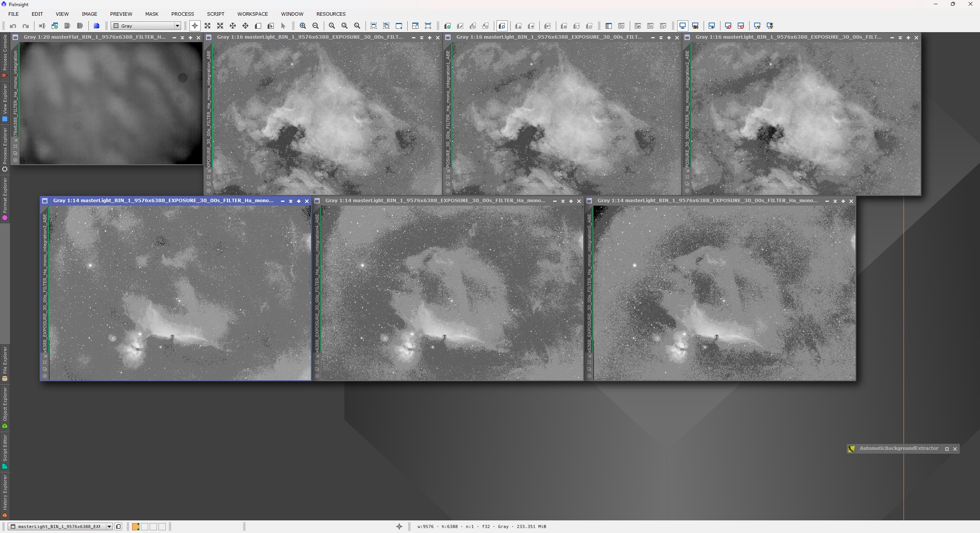980x533 pixels.
Task: Open the PREVIEW menu
Action: coord(121,14)
